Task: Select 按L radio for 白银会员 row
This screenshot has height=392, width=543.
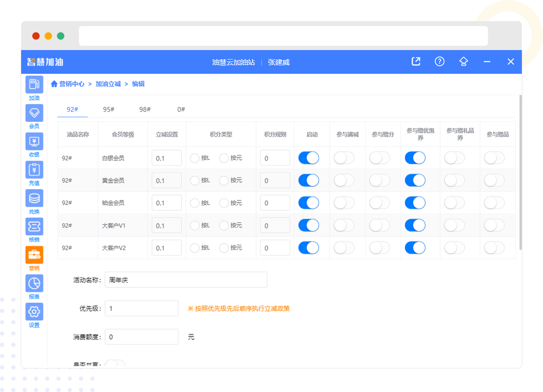Action: click(x=195, y=158)
